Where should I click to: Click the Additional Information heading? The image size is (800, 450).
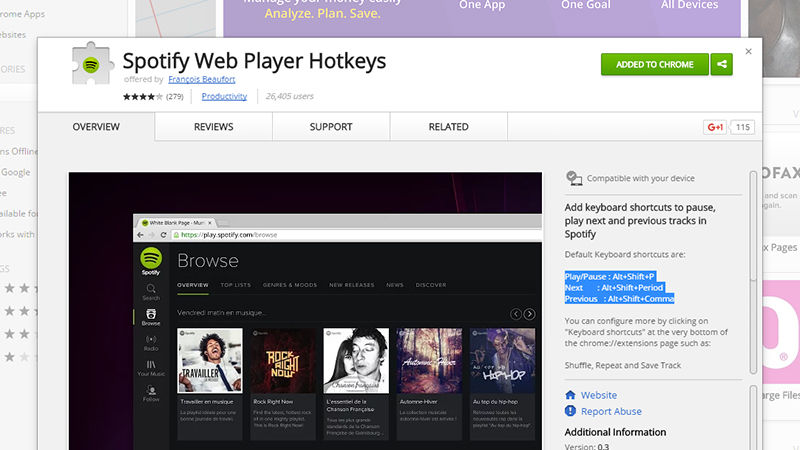[x=615, y=432]
